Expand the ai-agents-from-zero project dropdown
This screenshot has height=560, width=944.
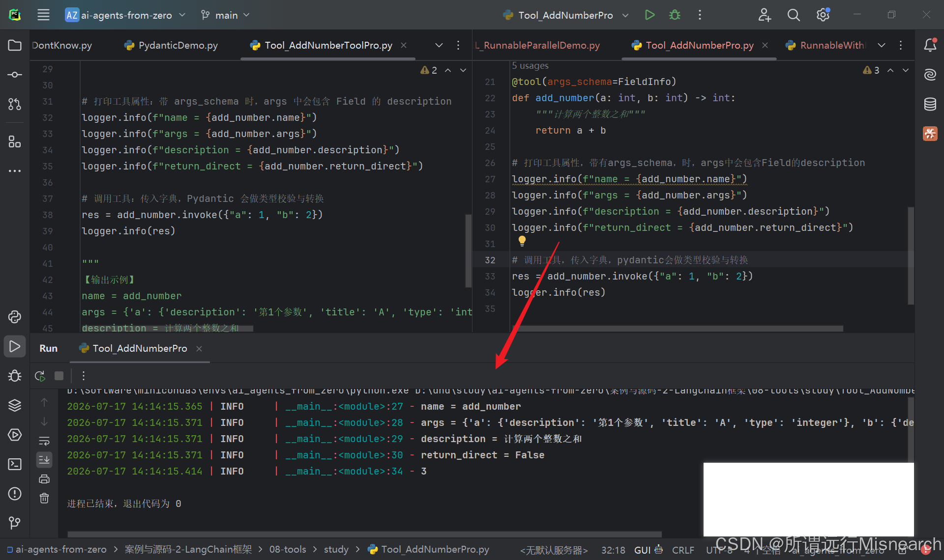click(125, 15)
